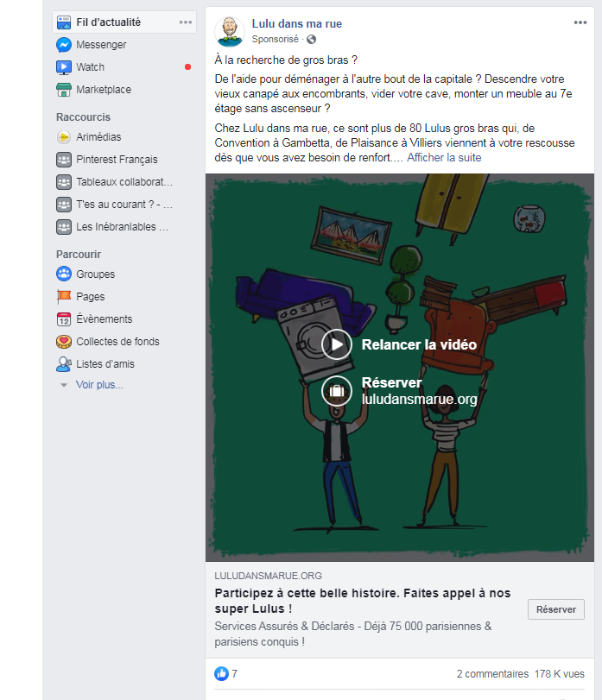Click the Évènements calendar icon
The height and width of the screenshot is (700, 602).
63,319
